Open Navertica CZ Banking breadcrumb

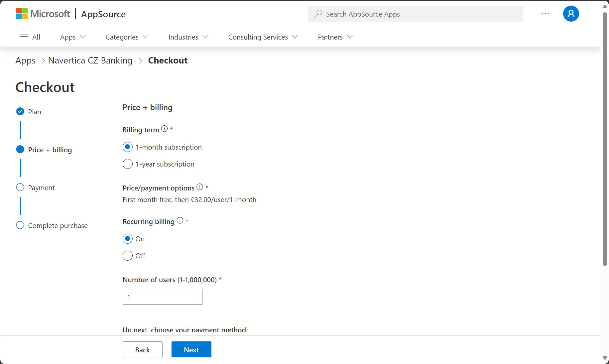tap(90, 61)
